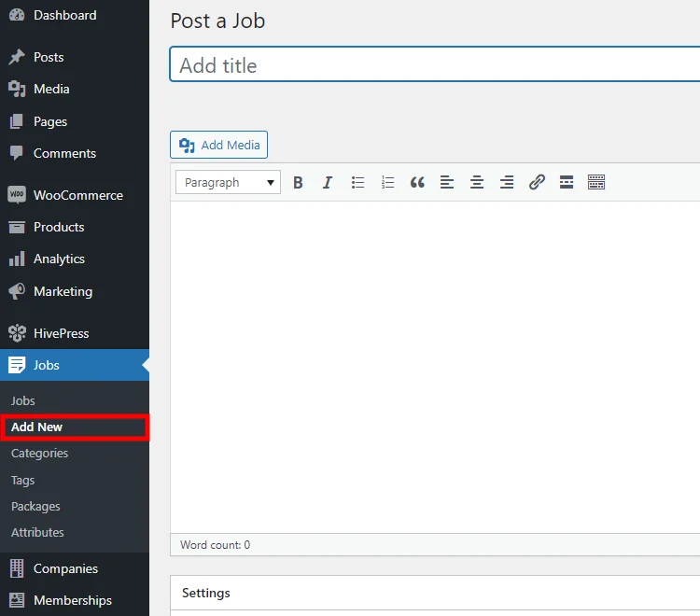Add a blockquote
Screen dimensions: 700x616
click(417, 182)
